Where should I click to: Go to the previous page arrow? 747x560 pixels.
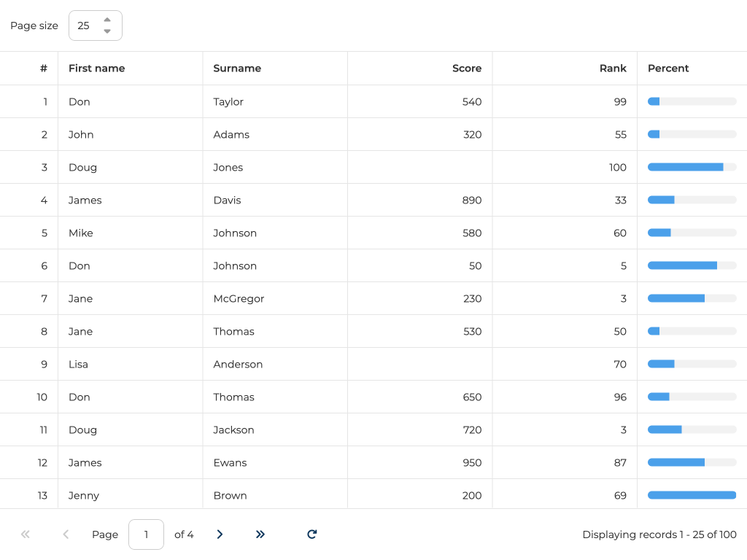pyautogui.click(x=66, y=534)
